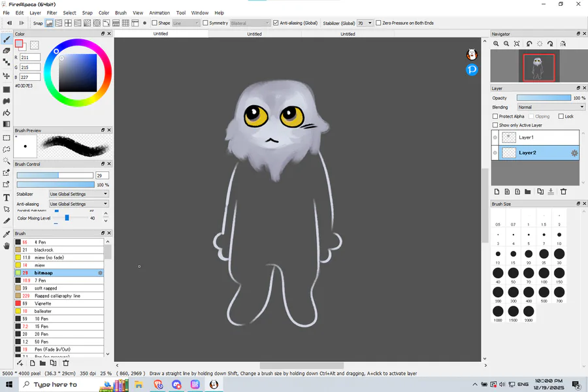Image resolution: width=588 pixels, height=392 pixels.
Task: Rotate canvas left in Navigator
Action: point(529,44)
